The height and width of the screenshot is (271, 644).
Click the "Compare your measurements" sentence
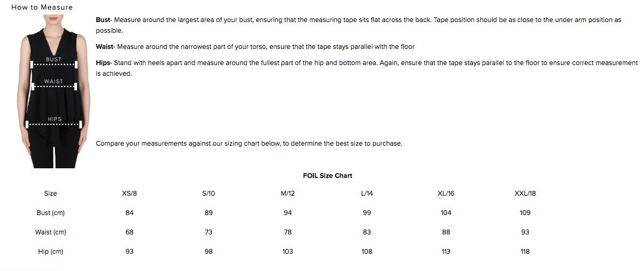(x=249, y=144)
